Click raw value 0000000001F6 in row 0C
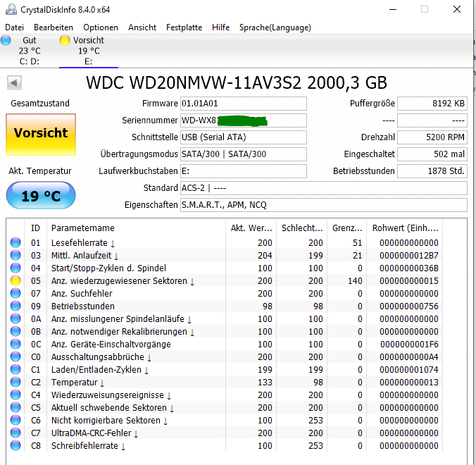 pos(409,344)
